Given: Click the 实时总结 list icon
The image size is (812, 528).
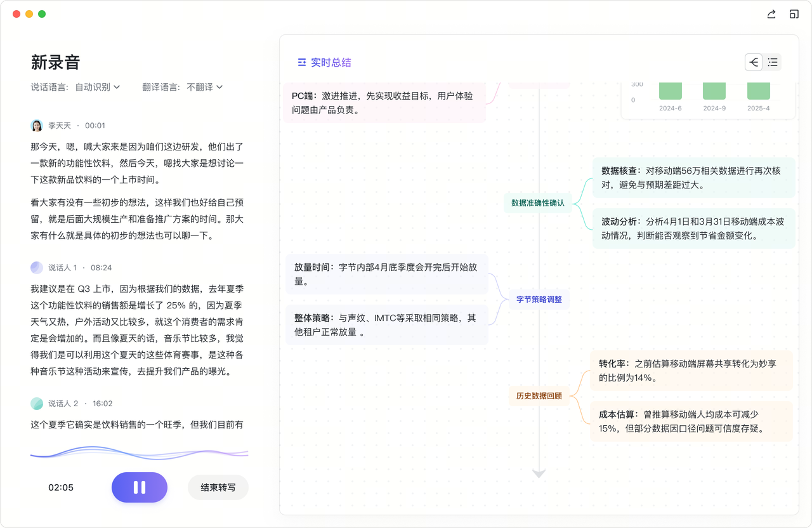Looking at the screenshot, I should [x=302, y=63].
